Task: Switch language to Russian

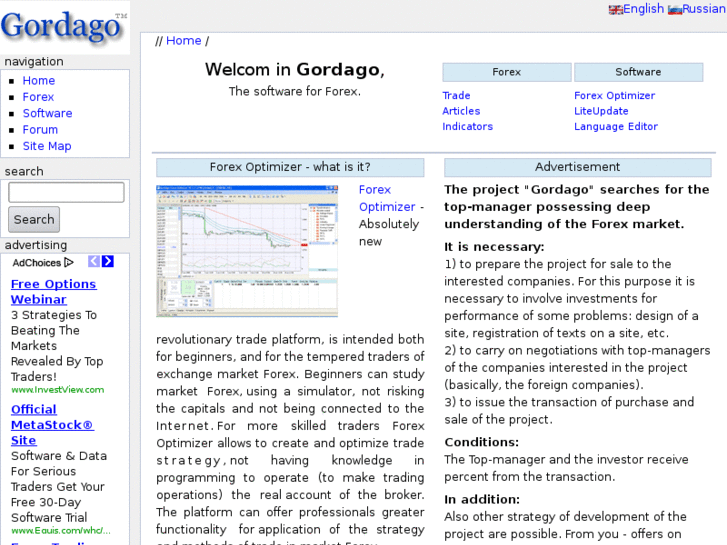Action: [703, 9]
